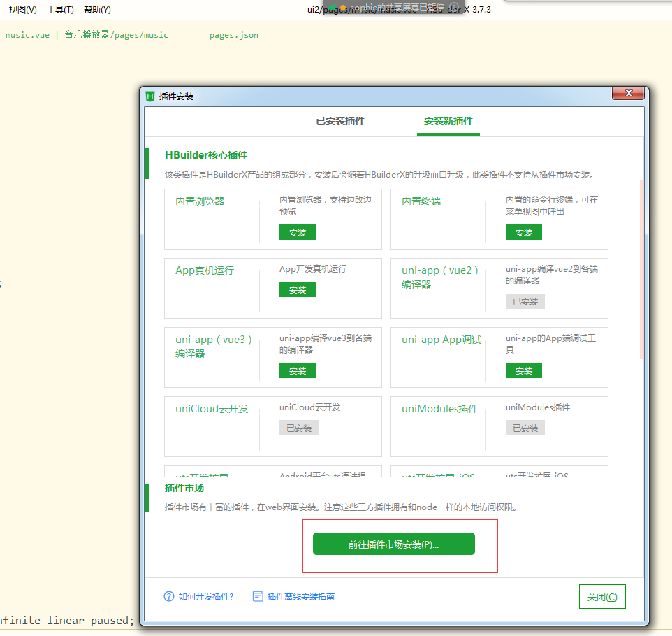Open the 工具(T) menu

(60, 9)
